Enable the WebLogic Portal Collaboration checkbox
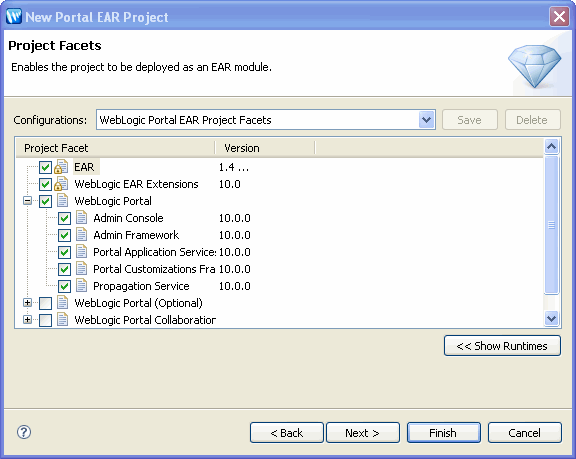Image resolution: width=576 pixels, height=459 pixels. coord(46,320)
